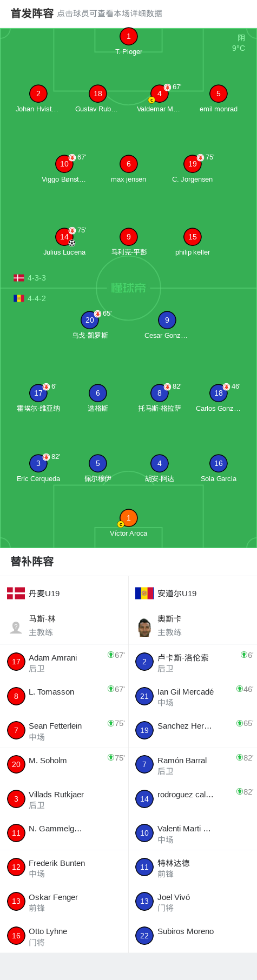Select player 6 max jensen circle

click(x=128, y=164)
